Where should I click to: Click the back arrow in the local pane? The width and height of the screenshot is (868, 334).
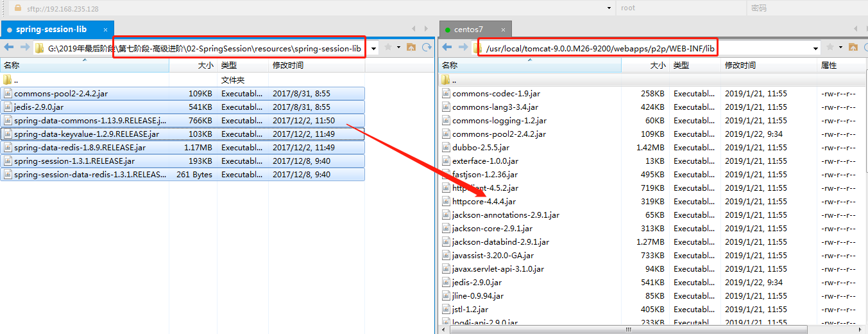pyautogui.click(x=8, y=48)
